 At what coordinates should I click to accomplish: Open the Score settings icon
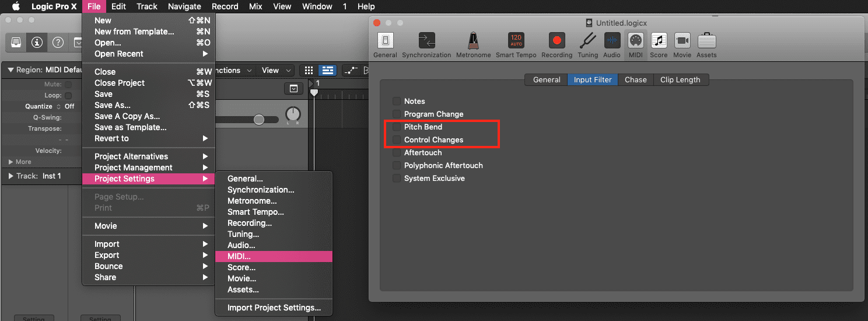point(659,41)
